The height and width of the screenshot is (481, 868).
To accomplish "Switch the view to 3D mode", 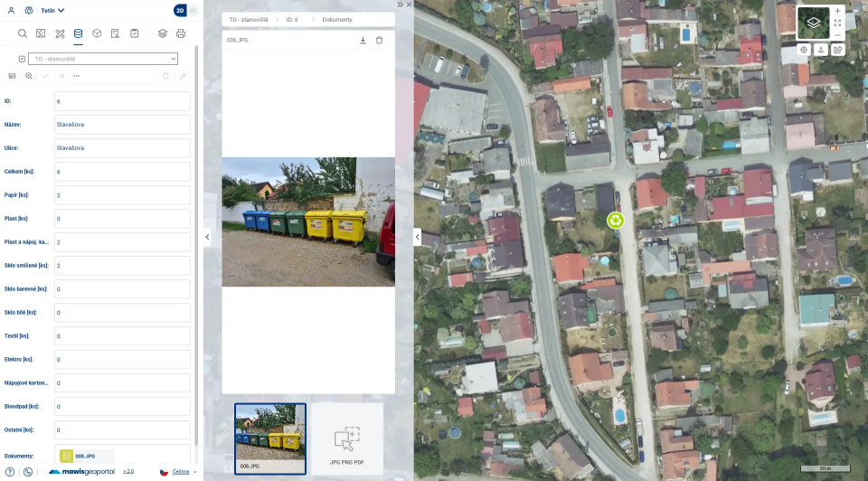I will (x=192, y=11).
